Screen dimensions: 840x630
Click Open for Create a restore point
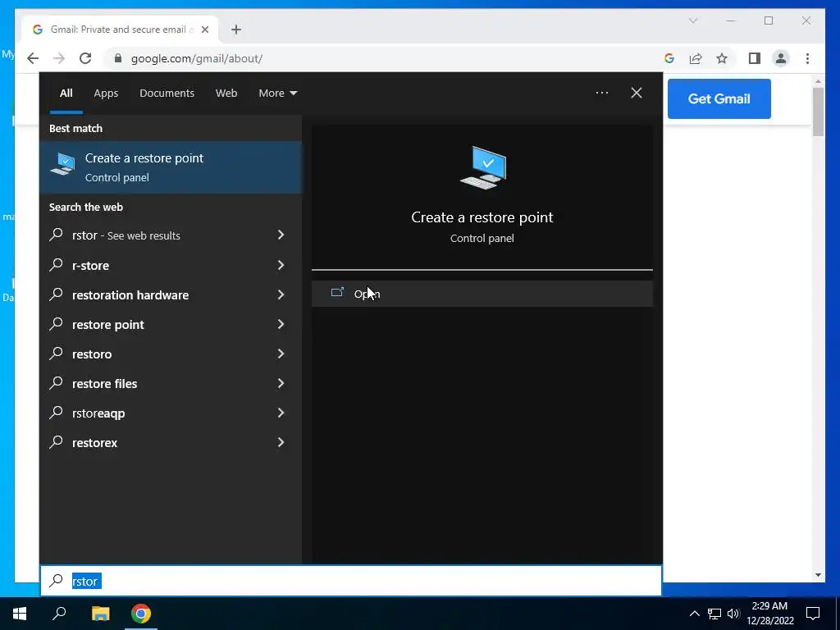tap(482, 294)
